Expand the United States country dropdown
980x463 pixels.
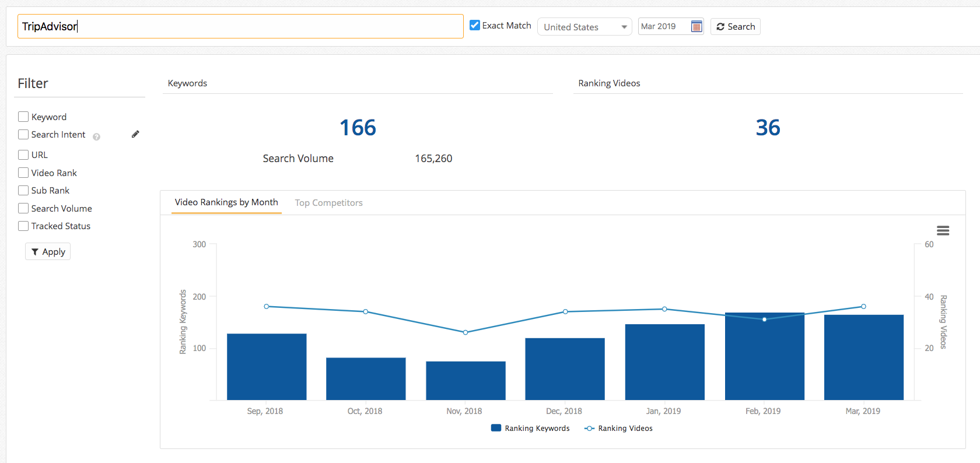[x=584, y=27]
